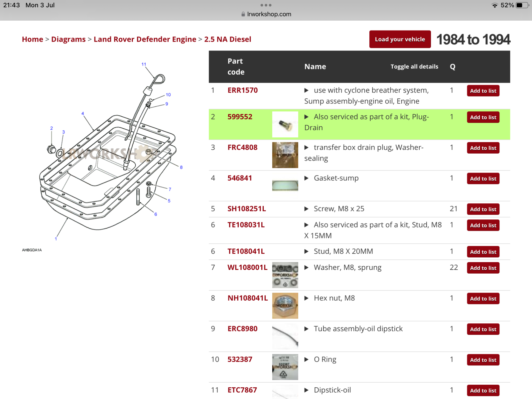
Task: Open part code 599552 link
Action: [x=240, y=117]
